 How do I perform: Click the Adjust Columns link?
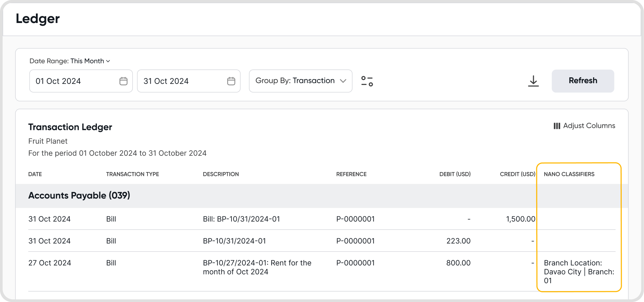pos(589,126)
